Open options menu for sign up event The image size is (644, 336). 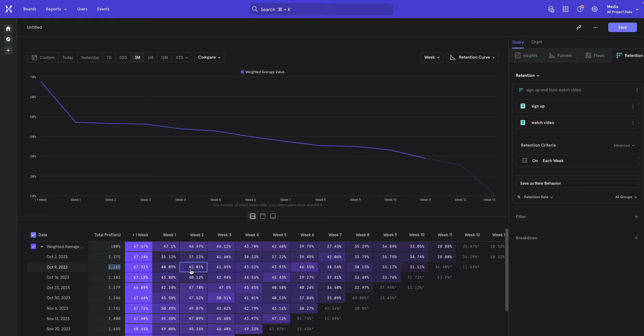pyautogui.click(x=633, y=106)
